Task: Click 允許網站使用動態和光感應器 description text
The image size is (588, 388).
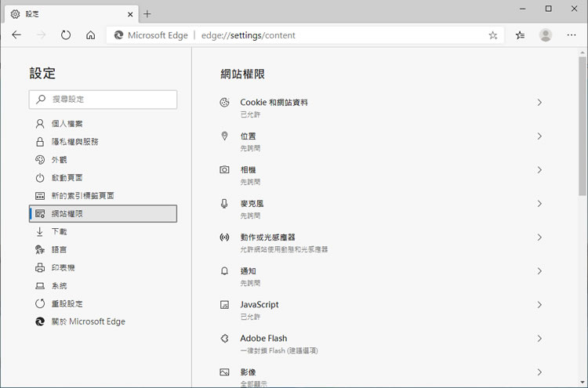Action: pos(284,249)
